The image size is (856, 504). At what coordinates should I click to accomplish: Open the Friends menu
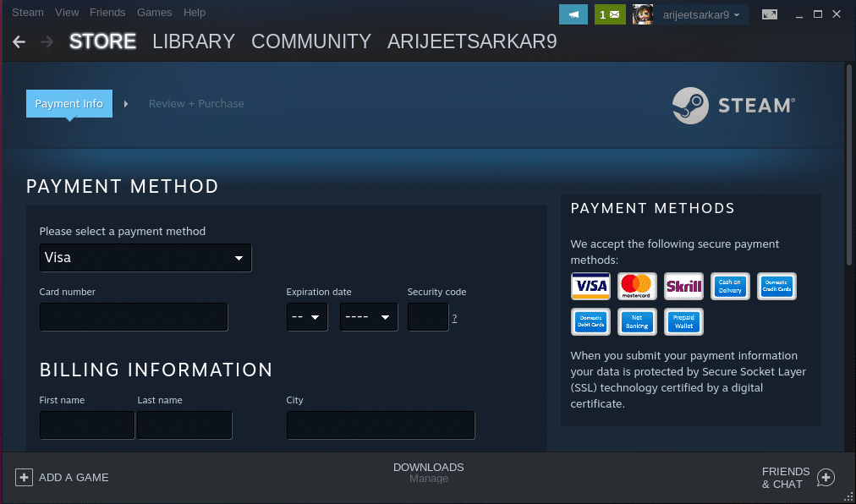tap(107, 13)
